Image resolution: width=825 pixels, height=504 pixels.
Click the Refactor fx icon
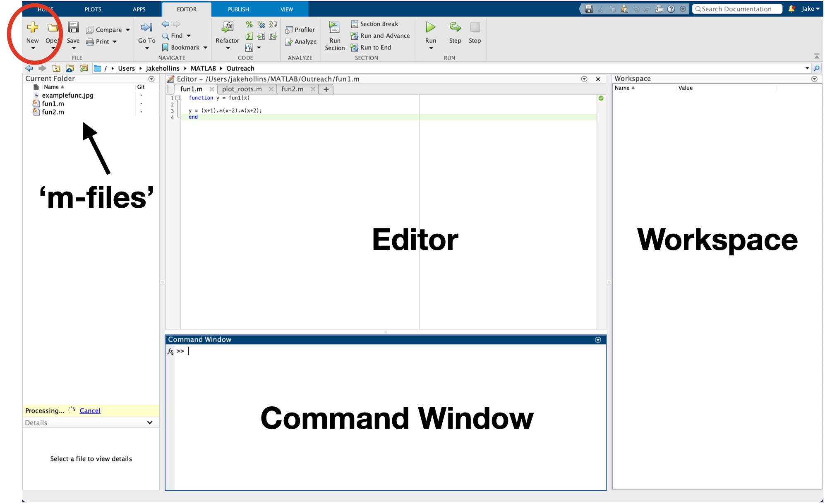[227, 27]
